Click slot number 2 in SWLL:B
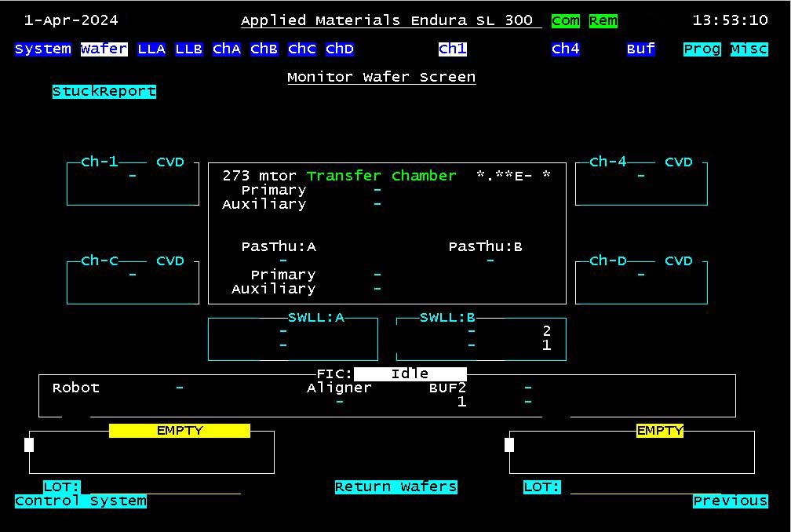 (547, 331)
